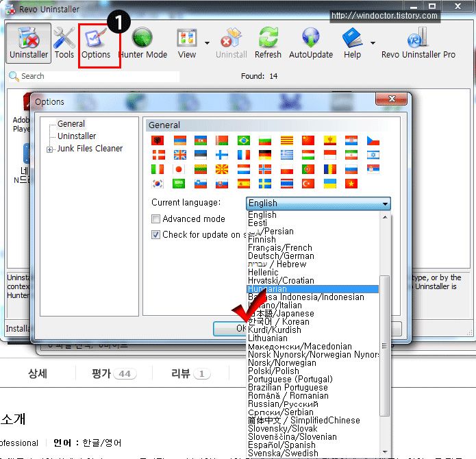Choose the United Kingdom flag
This screenshot has height=459, width=476.
pyautogui.click(x=179, y=155)
